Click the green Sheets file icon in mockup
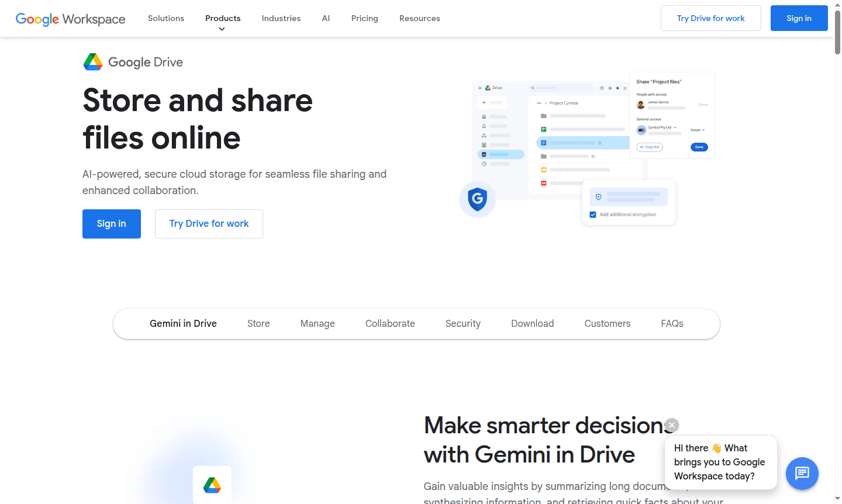Screen dimensions: 842x504 [543, 129]
